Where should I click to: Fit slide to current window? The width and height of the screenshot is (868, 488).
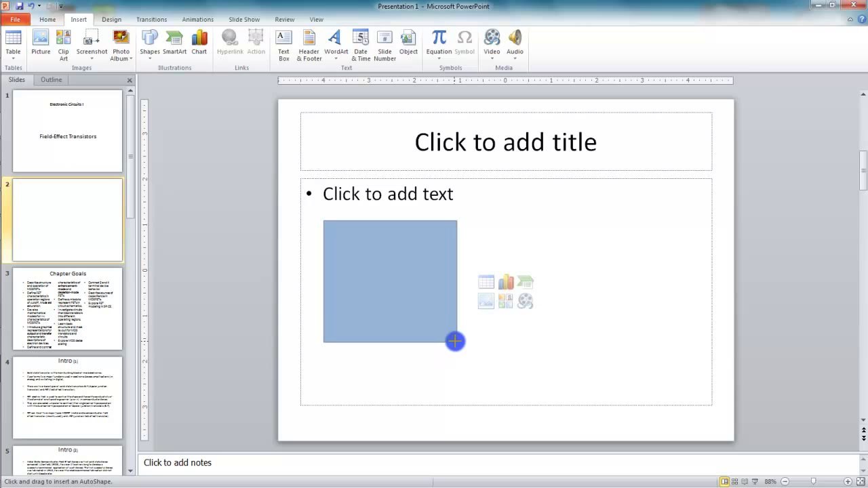pos(861,481)
